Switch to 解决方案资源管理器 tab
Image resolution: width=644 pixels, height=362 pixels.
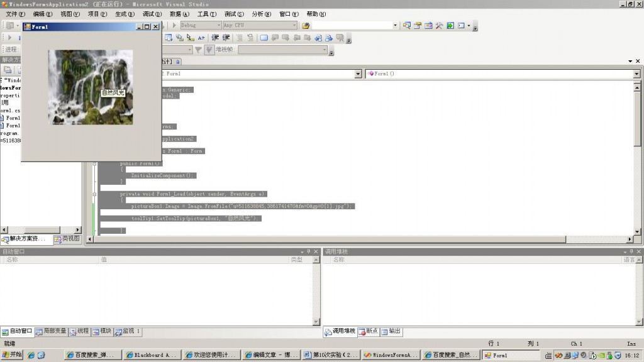(26, 239)
